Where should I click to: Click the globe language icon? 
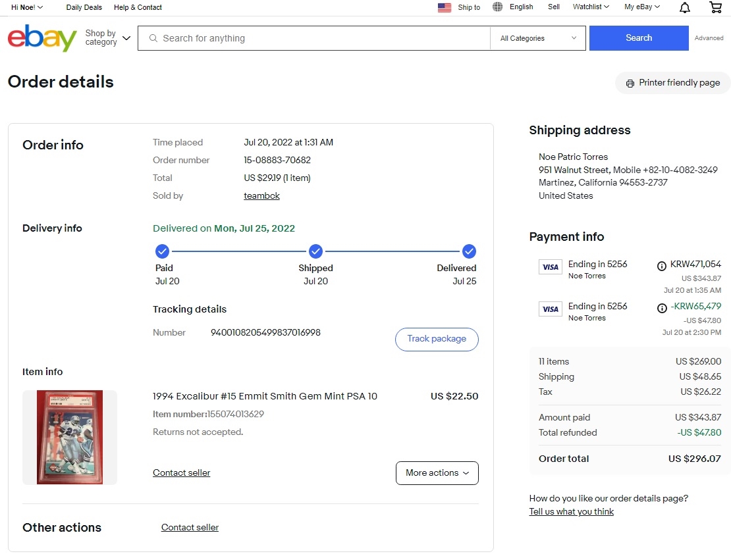pos(497,7)
